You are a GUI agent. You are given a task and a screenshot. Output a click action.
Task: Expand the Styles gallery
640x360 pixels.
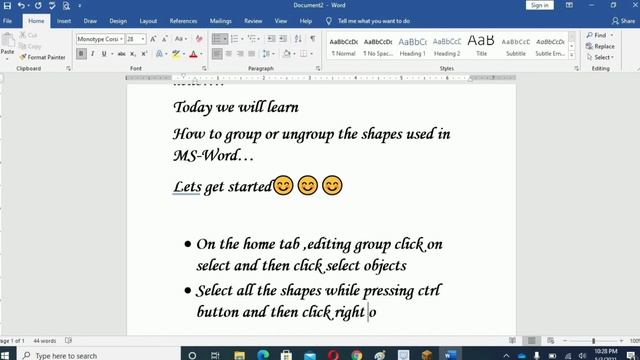tap(572, 55)
